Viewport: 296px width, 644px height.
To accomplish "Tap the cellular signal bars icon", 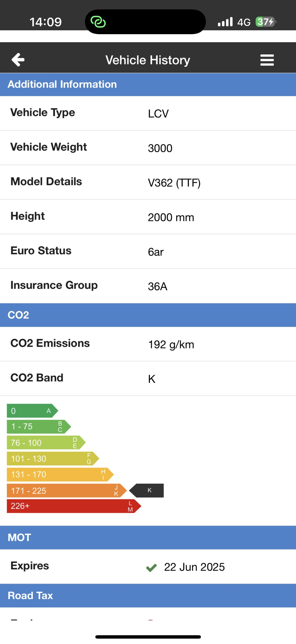I will [225, 22].
